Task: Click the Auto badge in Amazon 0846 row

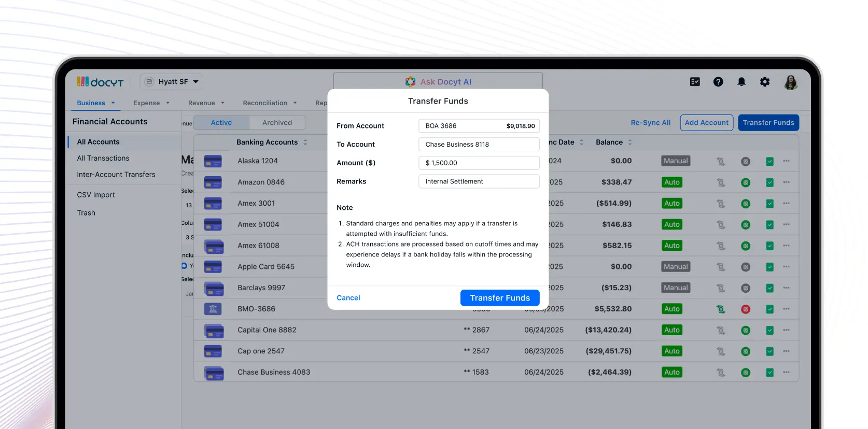Action: (672, 182)
